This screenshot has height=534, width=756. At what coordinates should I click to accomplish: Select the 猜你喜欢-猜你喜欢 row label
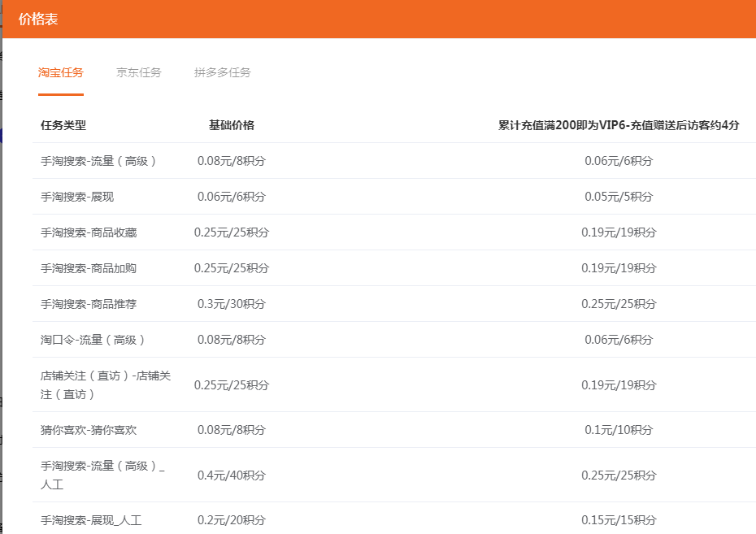[x=89, y=430]
